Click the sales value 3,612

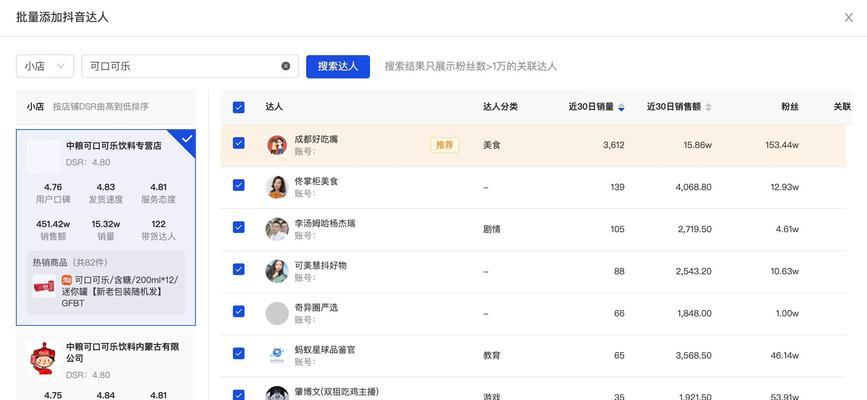click(x=614, y=145)
